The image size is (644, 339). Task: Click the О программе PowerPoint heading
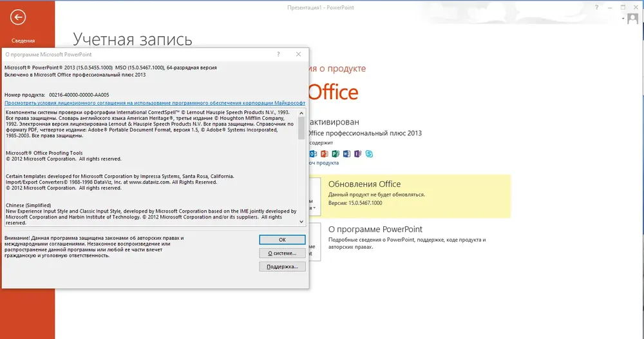coord(375,229)
